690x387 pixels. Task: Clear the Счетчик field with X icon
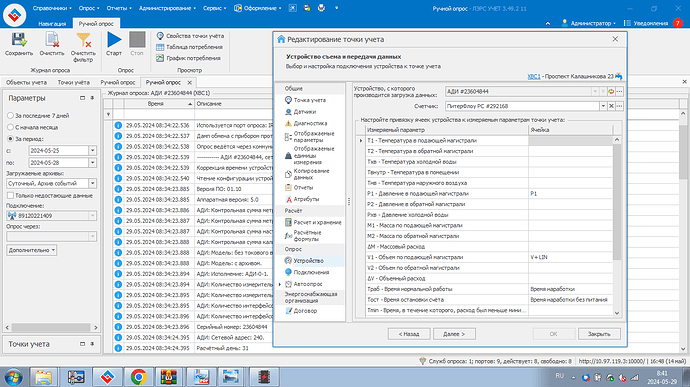coord(611,106)
